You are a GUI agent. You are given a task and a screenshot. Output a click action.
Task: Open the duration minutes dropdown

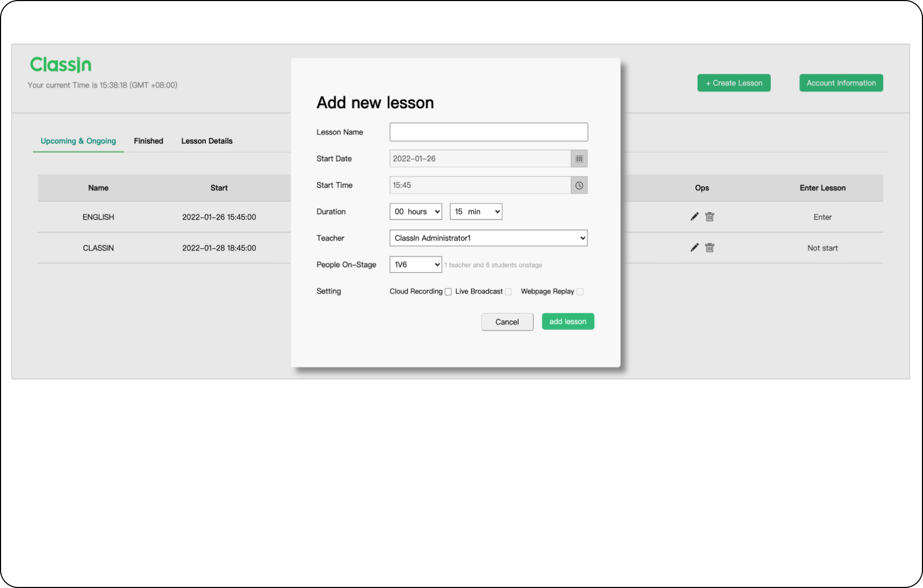click(476, 212)
